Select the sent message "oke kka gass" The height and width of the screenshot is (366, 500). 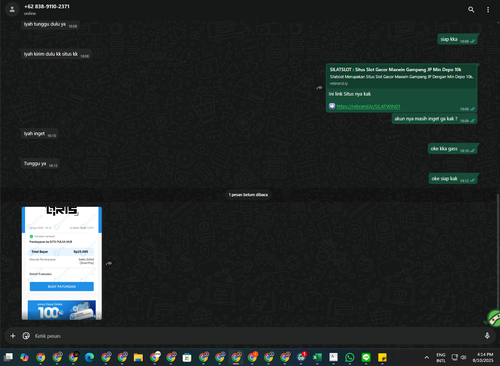click(453, 149)
